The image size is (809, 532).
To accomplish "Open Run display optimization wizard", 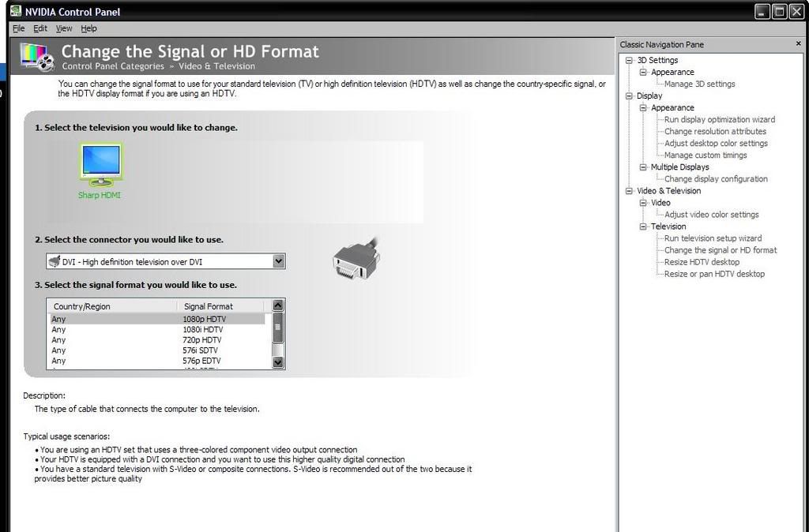I will point(720,120).
